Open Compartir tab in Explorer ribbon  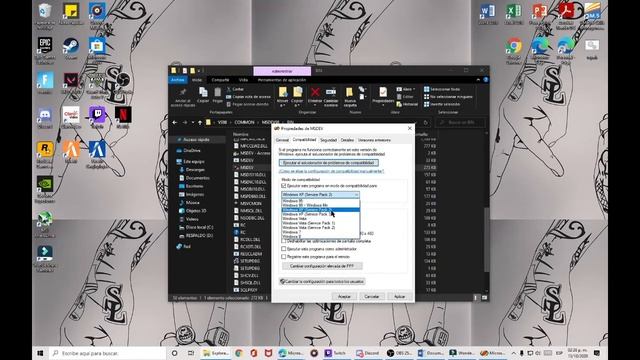click(220, 80)
